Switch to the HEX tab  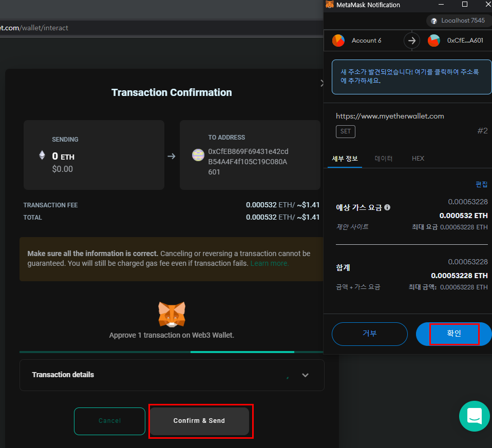(418, 159)
